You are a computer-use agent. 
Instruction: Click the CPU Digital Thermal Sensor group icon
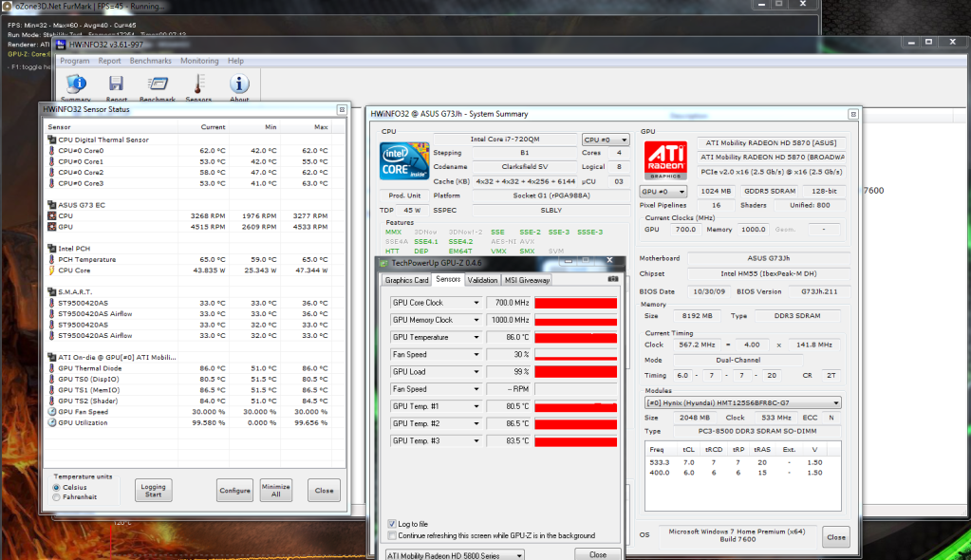52,140
